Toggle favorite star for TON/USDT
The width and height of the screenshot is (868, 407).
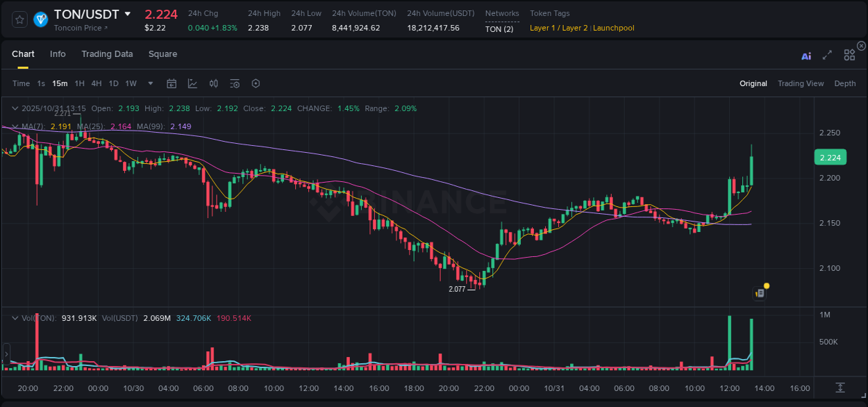(x=19, y=19)
